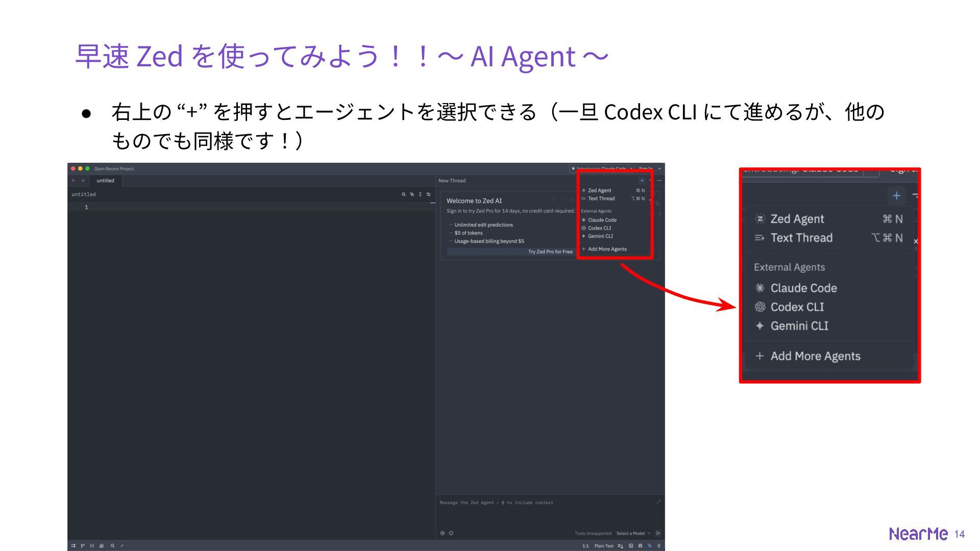Viewport: 980px width, 551px height.
Task: Open the agent panel three-dots options menu
Action: click(659, 181)
